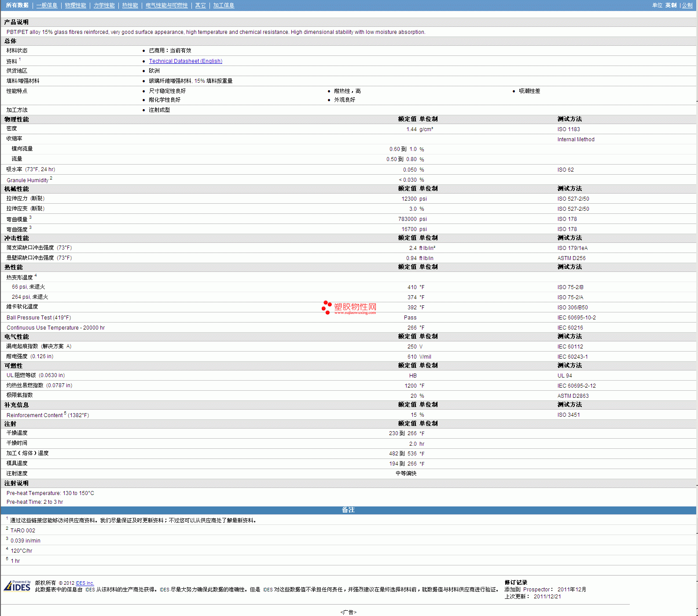Screen dimensions: 698x616
Task: Open the 所有数据 tab
Action: [x=17, y=5]
